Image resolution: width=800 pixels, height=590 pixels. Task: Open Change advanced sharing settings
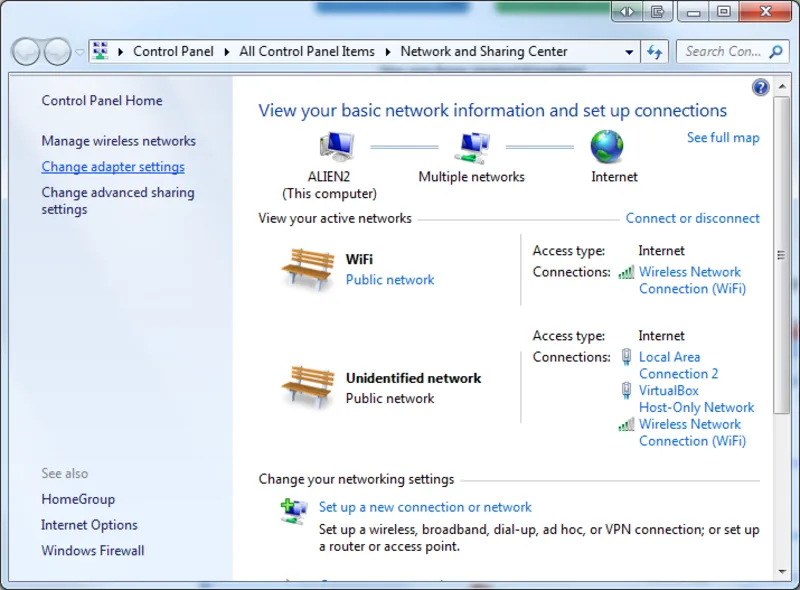pos(118,201)
